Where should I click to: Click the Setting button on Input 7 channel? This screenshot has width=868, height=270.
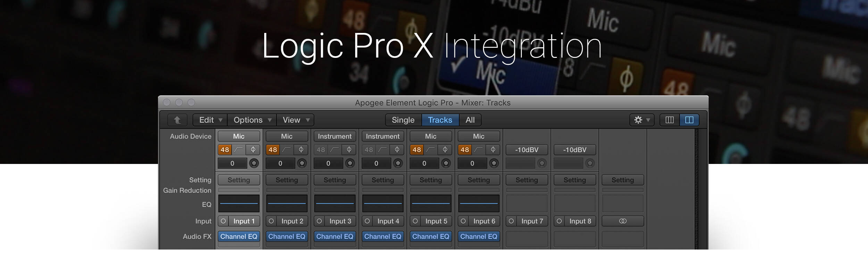[x=527, y=180]
